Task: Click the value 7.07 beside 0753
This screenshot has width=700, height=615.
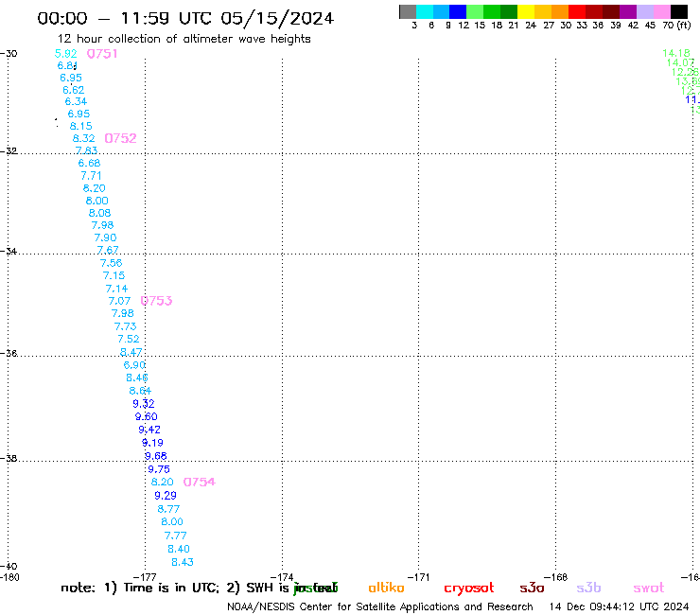Action: click(x=119, y=301)
